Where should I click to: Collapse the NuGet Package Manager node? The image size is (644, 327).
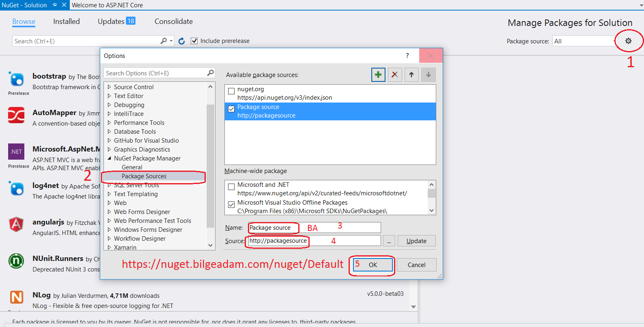tap(109, 158)
